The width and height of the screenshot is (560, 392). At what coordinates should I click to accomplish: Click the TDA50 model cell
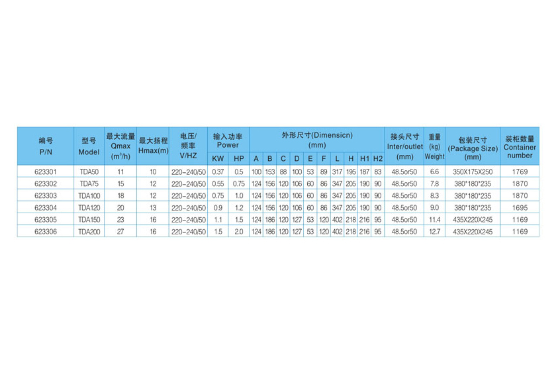[x=89, y=172]
